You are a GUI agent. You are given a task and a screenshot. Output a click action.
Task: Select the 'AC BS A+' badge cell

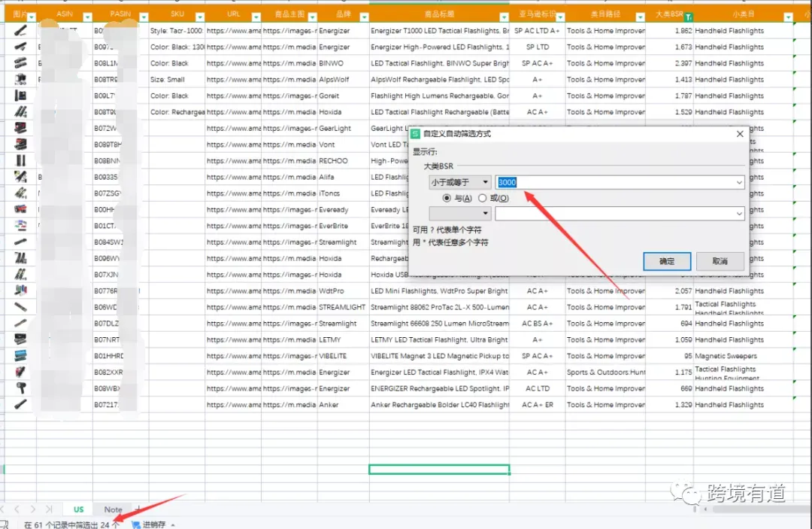point(537,324)
